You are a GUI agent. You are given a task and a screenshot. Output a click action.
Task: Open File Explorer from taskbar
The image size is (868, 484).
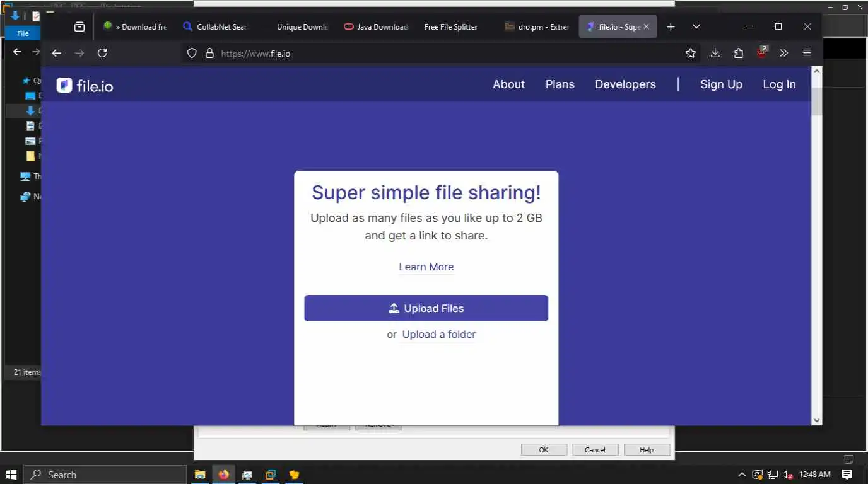coord(200,475)
